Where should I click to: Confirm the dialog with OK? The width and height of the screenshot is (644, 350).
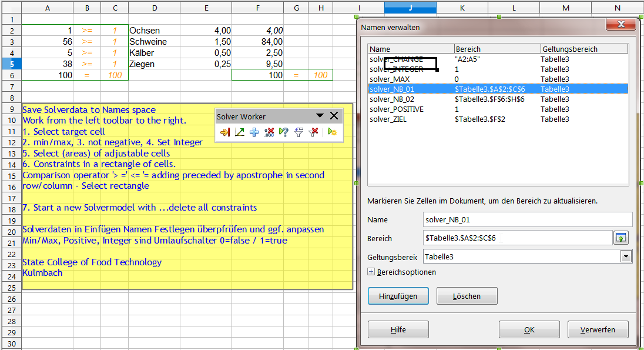pos(529,330)
